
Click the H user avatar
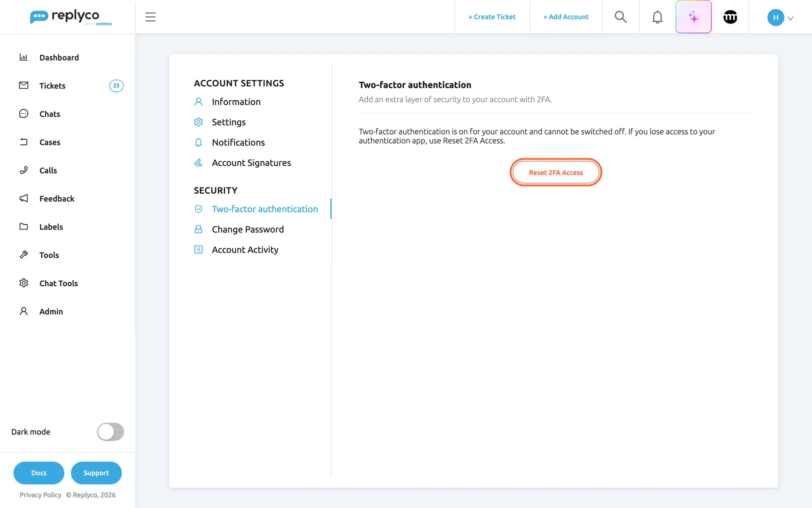[x=775, y=17]
